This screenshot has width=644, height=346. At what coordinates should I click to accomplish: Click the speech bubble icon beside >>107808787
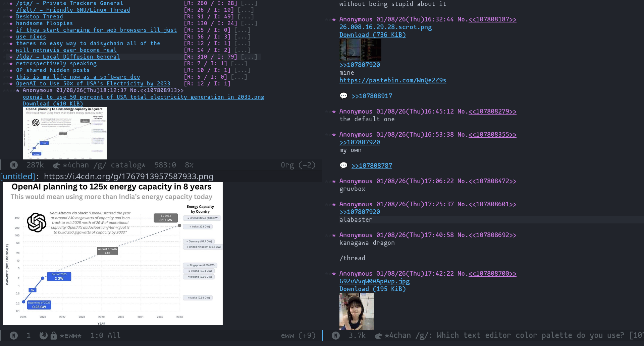(x=343, y=165)
